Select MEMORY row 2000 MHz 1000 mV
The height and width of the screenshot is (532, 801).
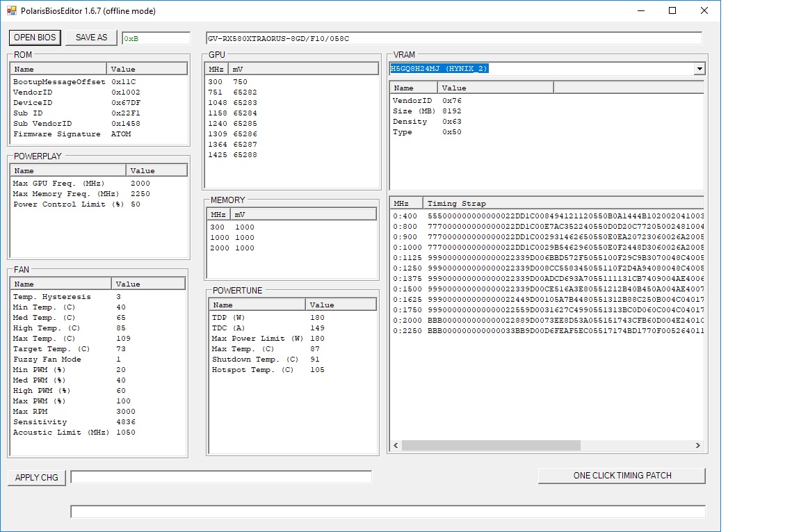coord(292,248)
